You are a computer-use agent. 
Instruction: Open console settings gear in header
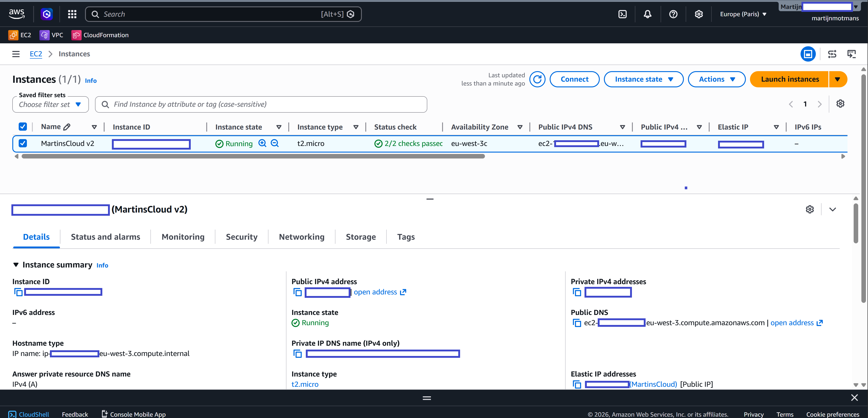tap(698, 14)
